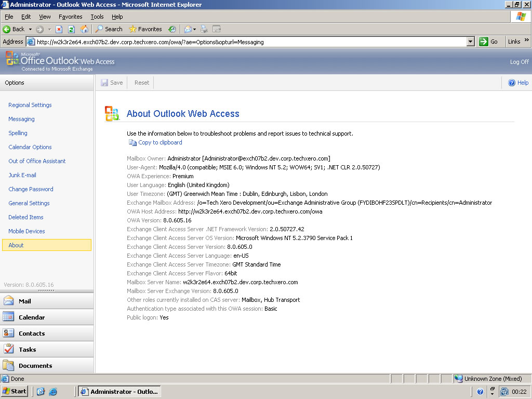
Task: Open Documents in the navigation pane
Action: pos(47,365)
